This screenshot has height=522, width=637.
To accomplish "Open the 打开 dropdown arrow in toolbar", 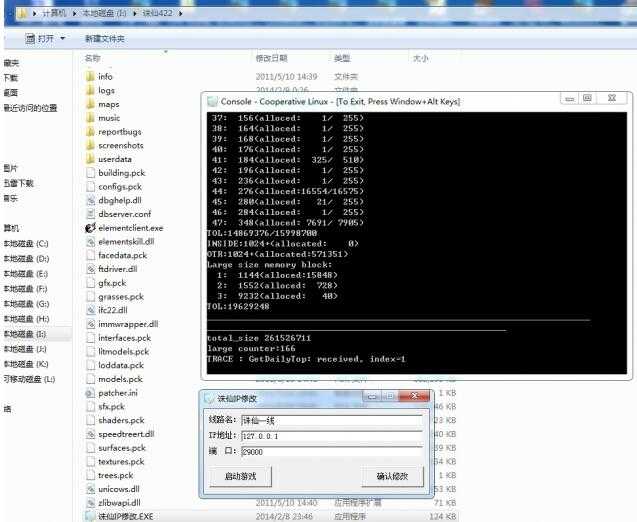I will click(x=63, y=38).
